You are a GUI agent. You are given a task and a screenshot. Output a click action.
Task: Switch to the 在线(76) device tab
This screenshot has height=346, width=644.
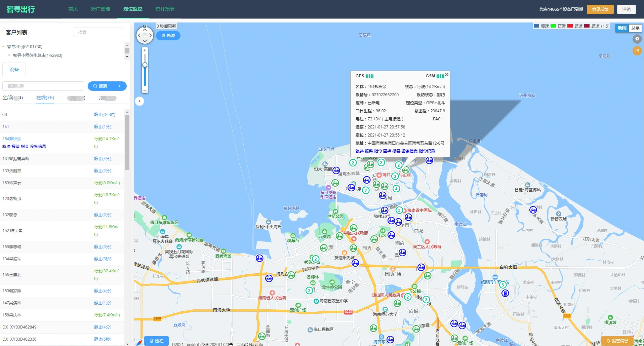tap(45, 98)
